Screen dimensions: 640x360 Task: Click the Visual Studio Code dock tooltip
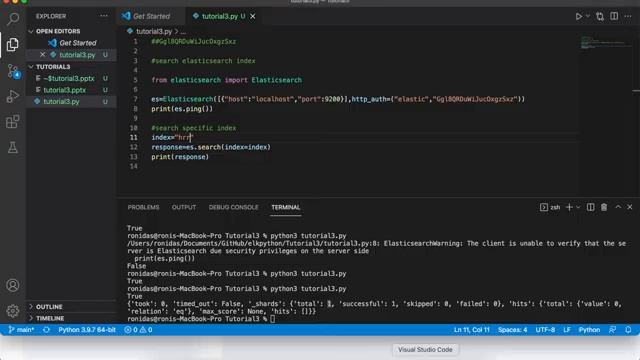click(425, 350)
